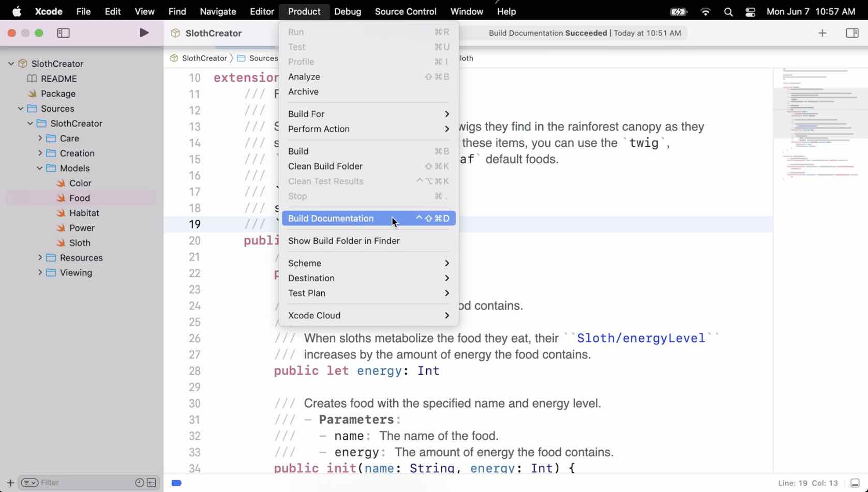Click the filter options icon beside Filter

click(29, 483)
